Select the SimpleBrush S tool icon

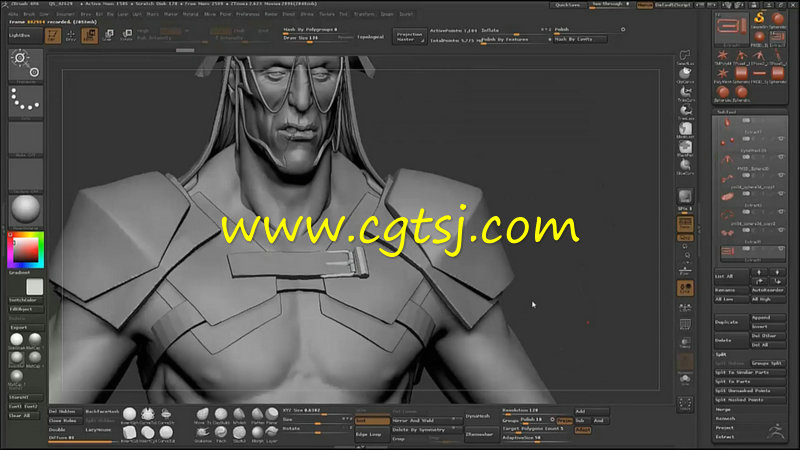tap(759, 20)
